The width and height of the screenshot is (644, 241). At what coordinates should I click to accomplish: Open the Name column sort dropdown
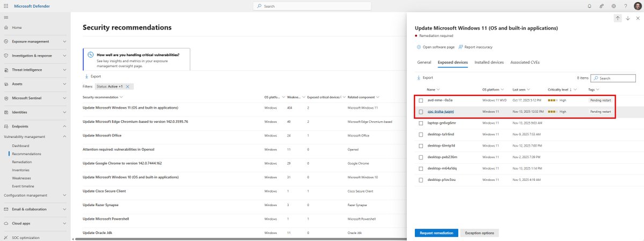(x=438, y=90)
